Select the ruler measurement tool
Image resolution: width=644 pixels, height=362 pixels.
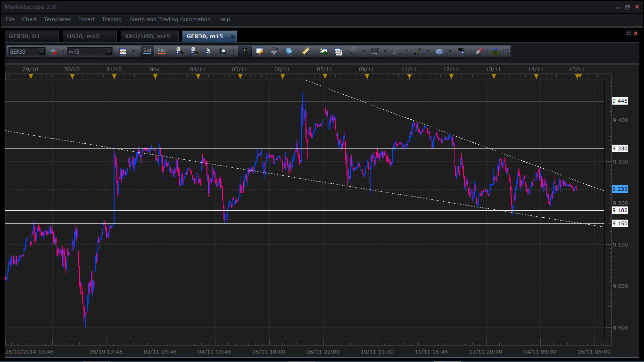[305, 51]
